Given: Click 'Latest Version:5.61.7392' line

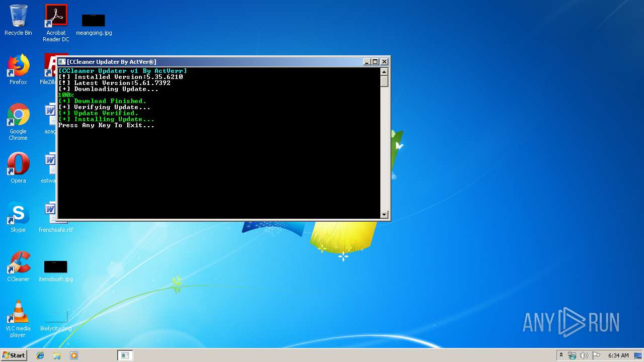Looking at the screenshot, I should tap(115, 83).
